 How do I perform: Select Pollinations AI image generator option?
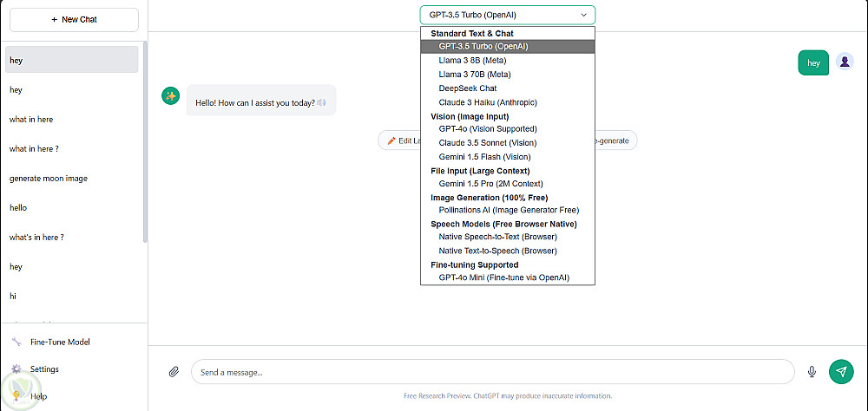509,210
